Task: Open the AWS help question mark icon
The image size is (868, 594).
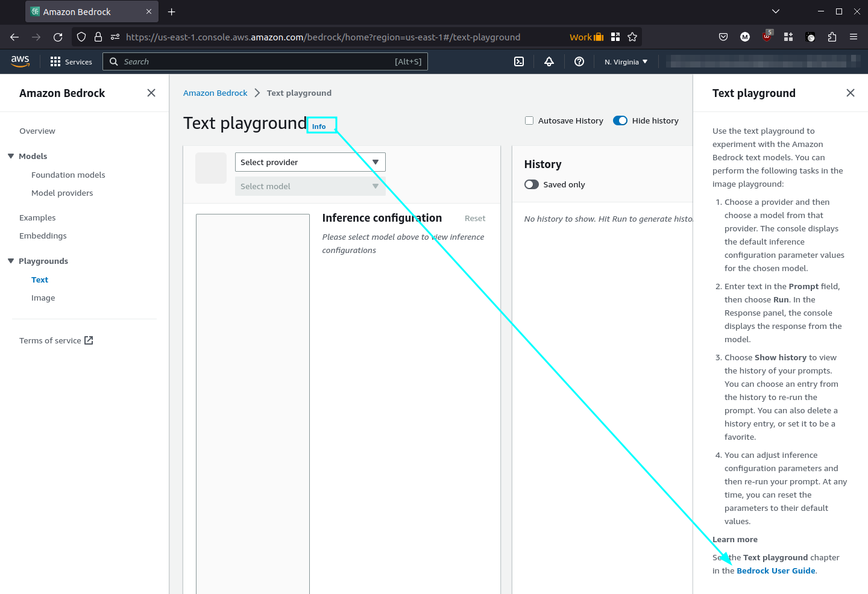Action: (x=579, y=61)
